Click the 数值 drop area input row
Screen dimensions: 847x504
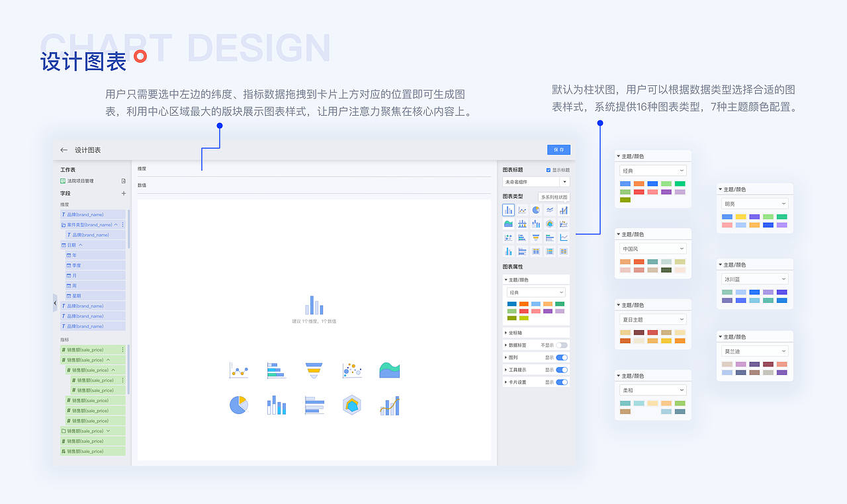point(314,185)
